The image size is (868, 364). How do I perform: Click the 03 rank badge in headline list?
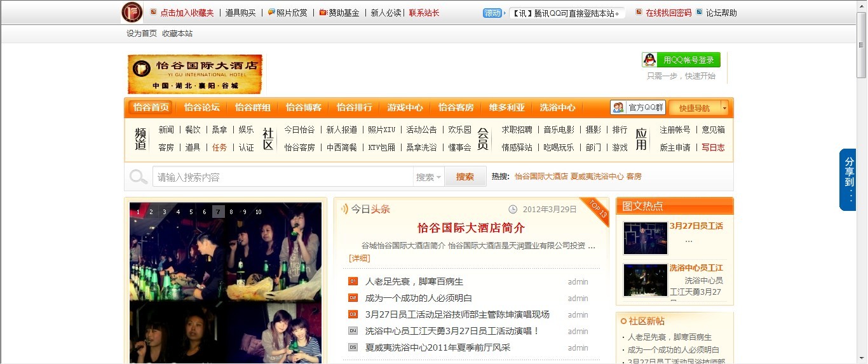click(353, 314)
